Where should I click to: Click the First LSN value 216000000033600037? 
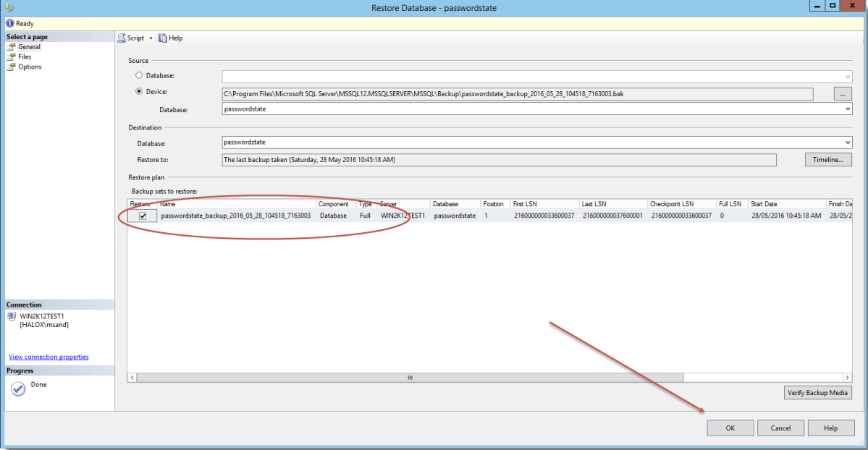pyautogui.click(x=544, y=216)
